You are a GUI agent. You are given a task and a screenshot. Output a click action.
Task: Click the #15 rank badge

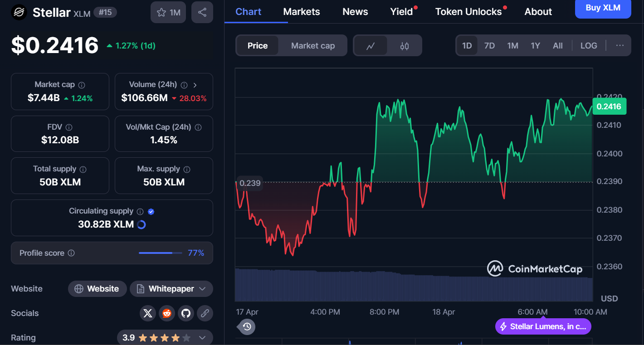click(105, 12)
